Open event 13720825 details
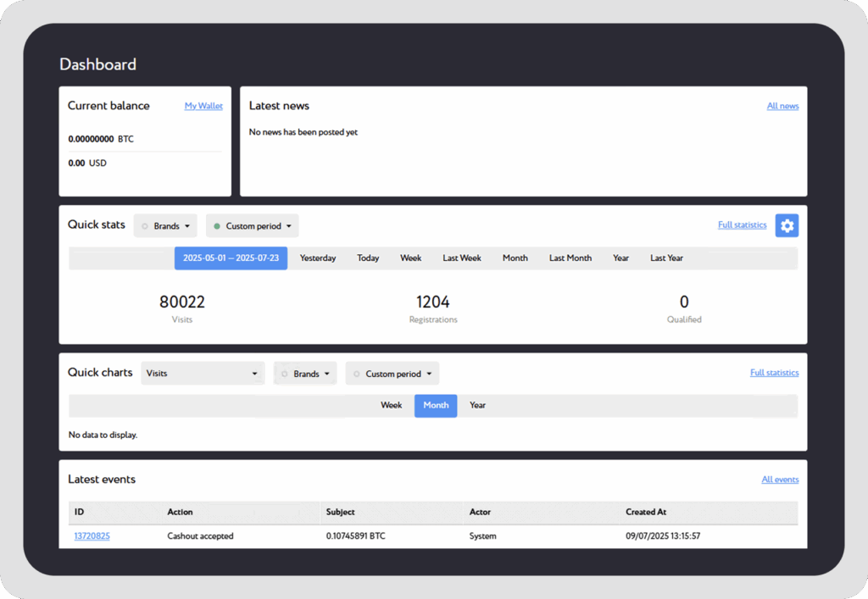Screen dimensions: 868x599 click(92, 535)
